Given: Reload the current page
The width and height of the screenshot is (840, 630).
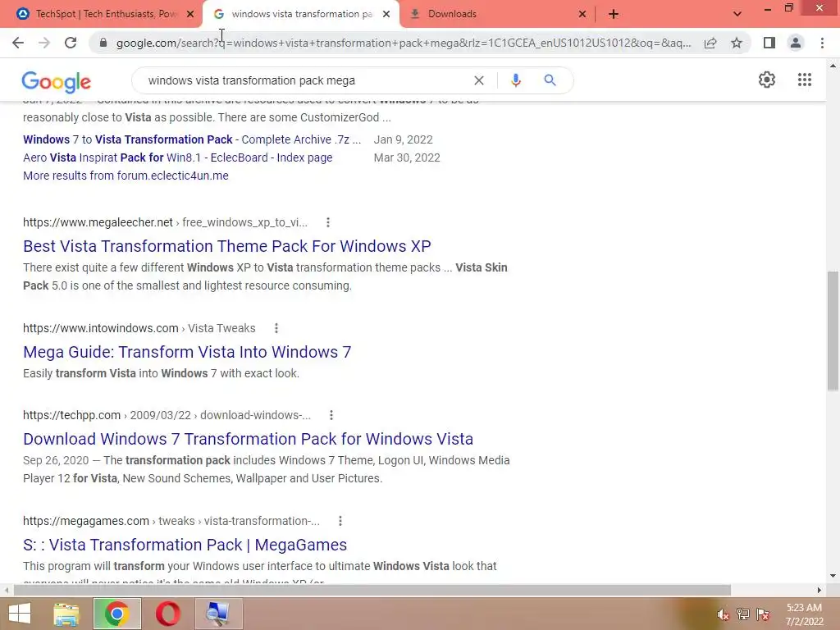Looking at the screenshot, I should tap(71, 43).
